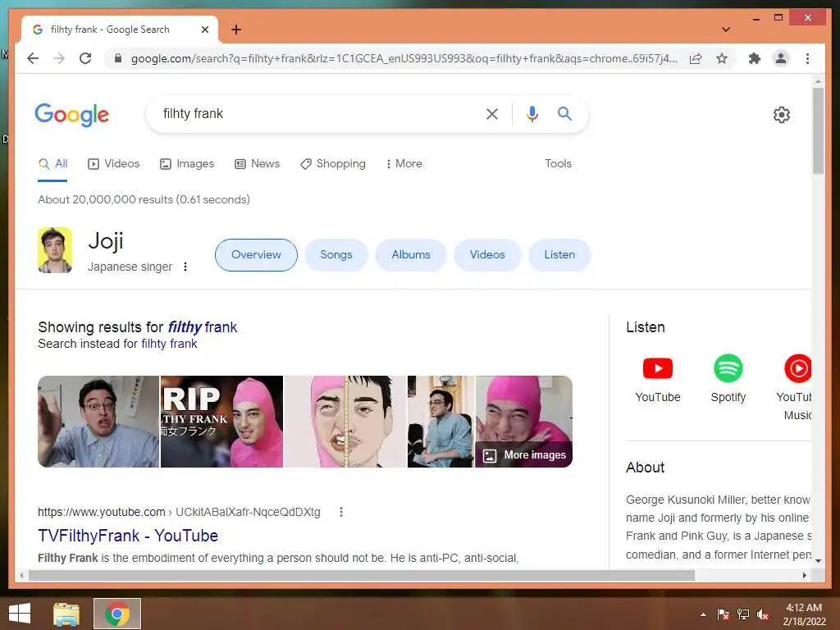Open the taskbar clock showing 4:12 AM
Image resolution: width=840 pixels, height=630 pixels.
[804, 614]
